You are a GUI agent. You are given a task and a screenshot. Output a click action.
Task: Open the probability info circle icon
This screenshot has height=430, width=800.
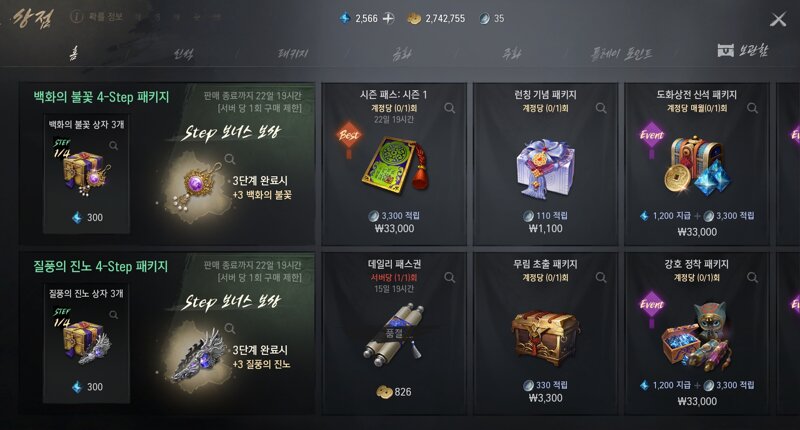click(x=77, y=17)
